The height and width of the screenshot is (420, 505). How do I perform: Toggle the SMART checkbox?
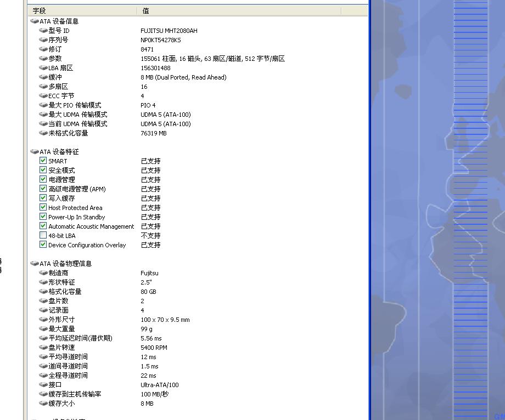tap(43, 161)
